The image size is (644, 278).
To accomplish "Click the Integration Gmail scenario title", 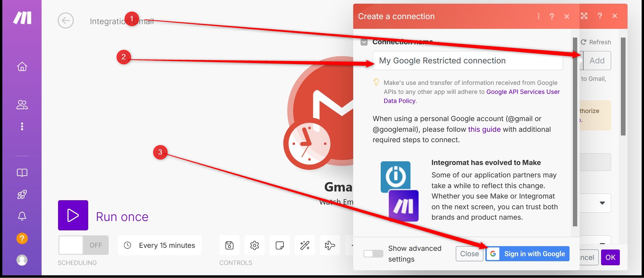I will click(x=122, y=21).
